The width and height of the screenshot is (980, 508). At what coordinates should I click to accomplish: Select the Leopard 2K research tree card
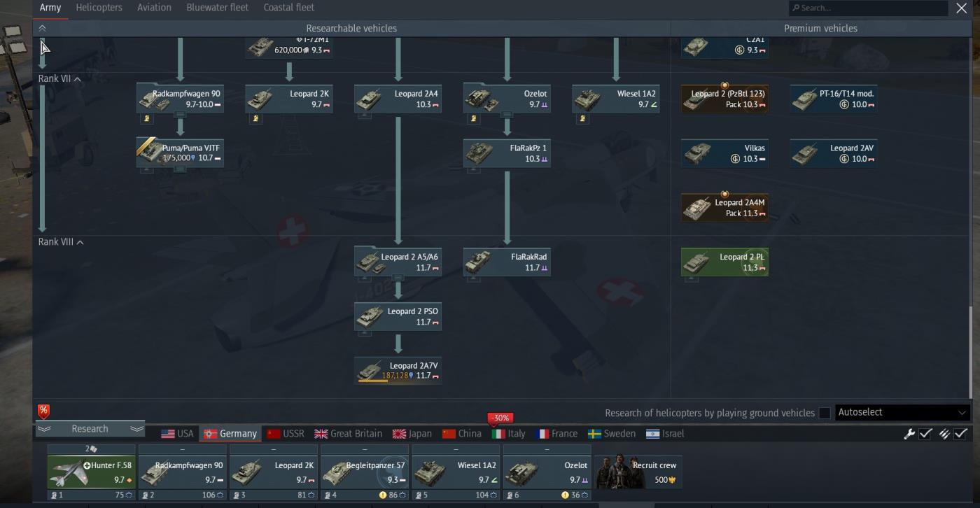[289, 99]
